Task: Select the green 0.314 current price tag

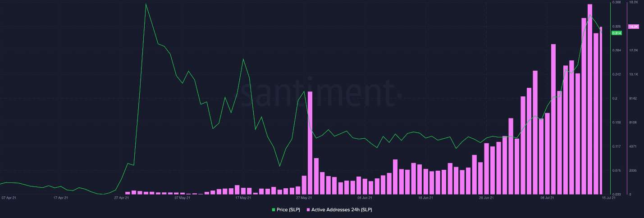Action: [x=617, y=33]
